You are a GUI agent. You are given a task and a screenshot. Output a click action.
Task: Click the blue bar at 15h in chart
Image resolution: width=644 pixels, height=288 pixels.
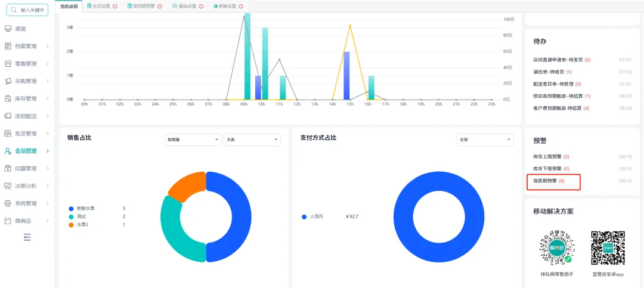(346, 76)
